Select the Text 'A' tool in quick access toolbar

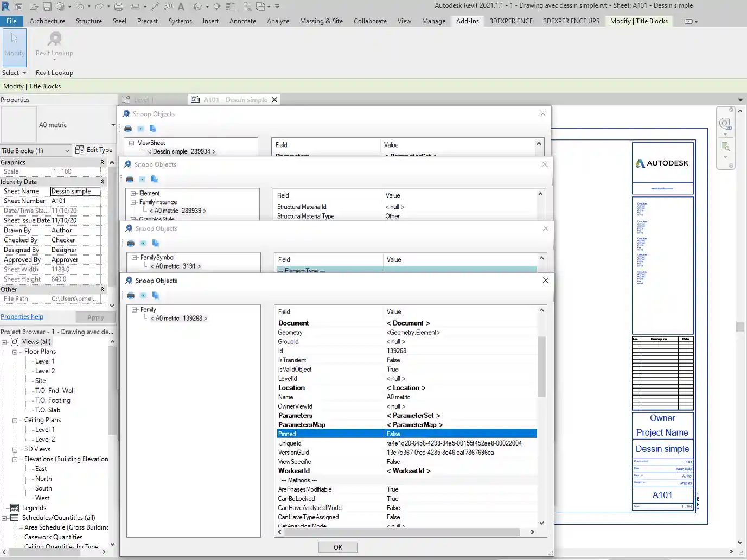point(181,7)
